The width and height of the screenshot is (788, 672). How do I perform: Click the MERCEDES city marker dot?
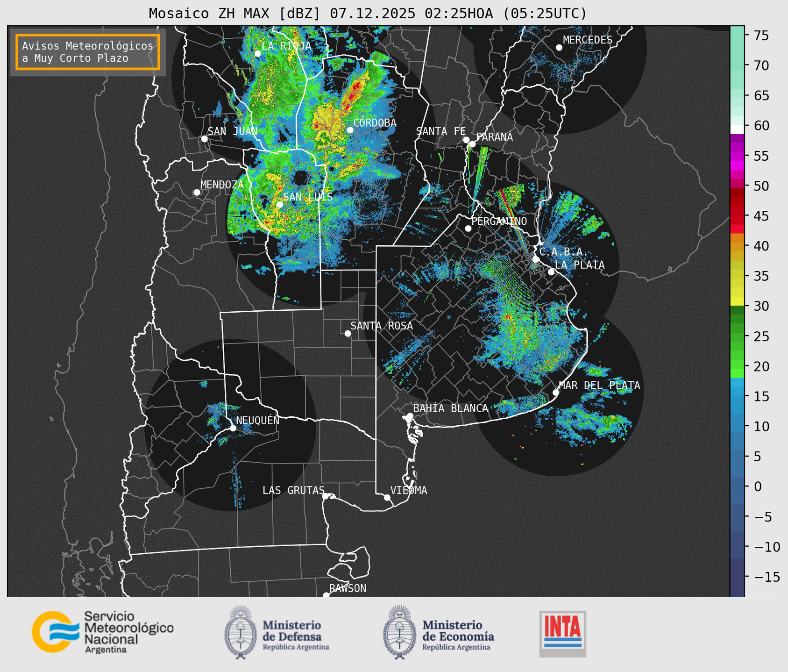tap(559, 48)
